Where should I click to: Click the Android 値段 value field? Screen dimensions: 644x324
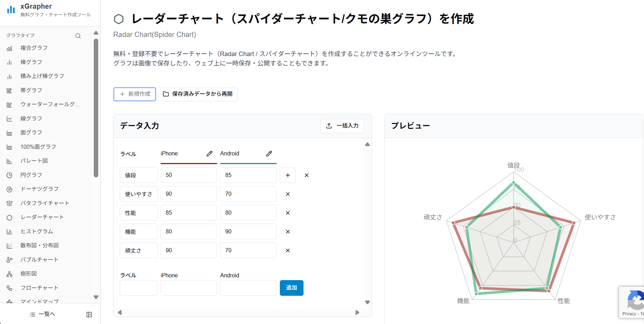[x=248, y=175]
